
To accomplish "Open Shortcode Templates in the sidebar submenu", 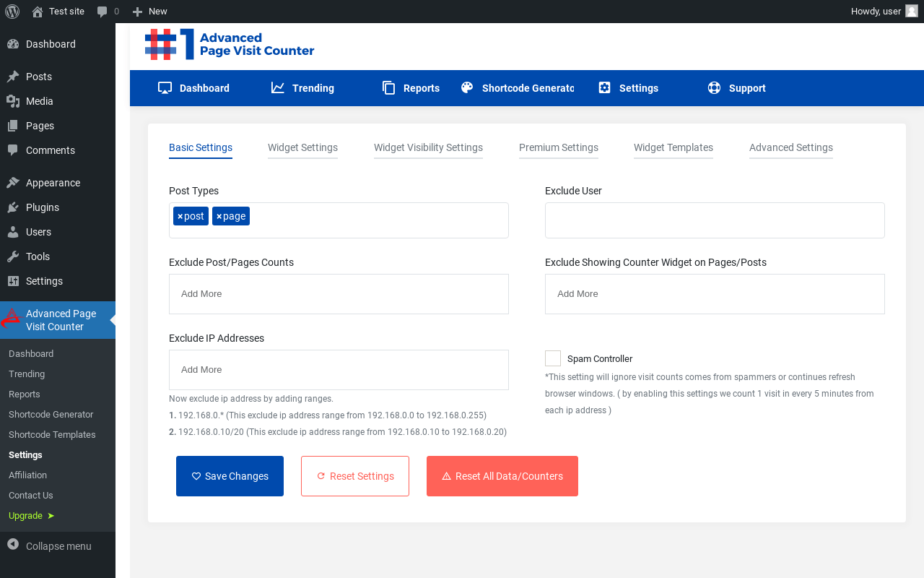I will pos(52,435).
